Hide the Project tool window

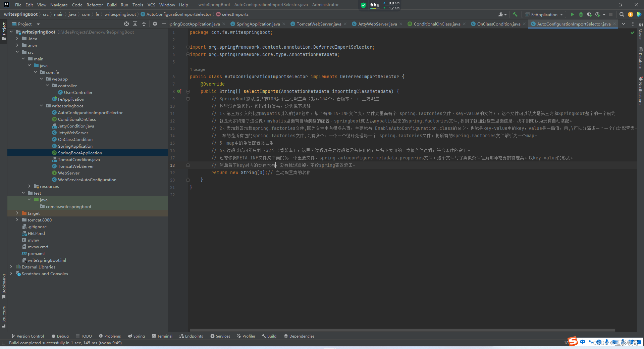164,24
